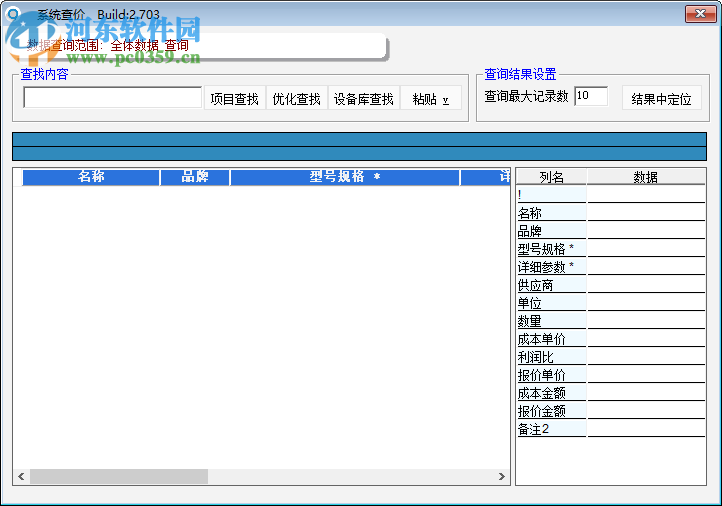Screen dimensions: 722x506
Task: Select the 单位 row in column list
Action: tap(552, 302)
